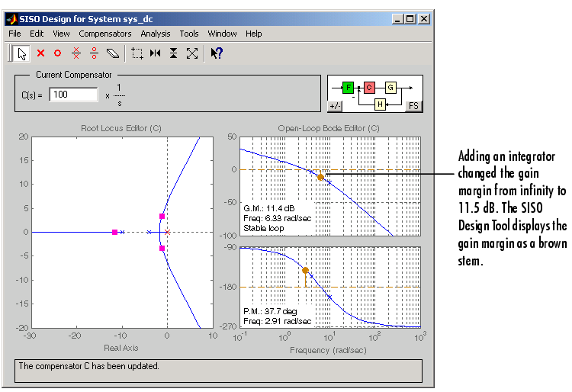Viewport: 572px width, 392px height.
Task: Click the red C compensator block
Action: coord(369,88)
